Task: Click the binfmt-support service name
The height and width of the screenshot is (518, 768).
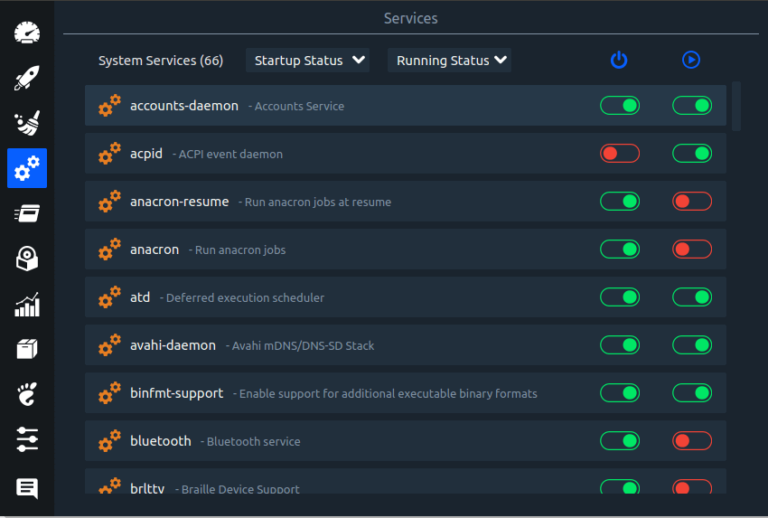Action: (176, 393)
